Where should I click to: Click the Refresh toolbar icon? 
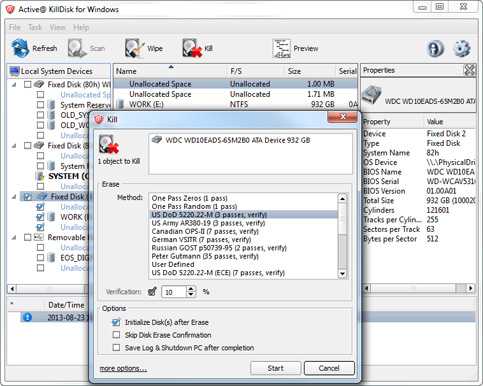pos(20,48)
